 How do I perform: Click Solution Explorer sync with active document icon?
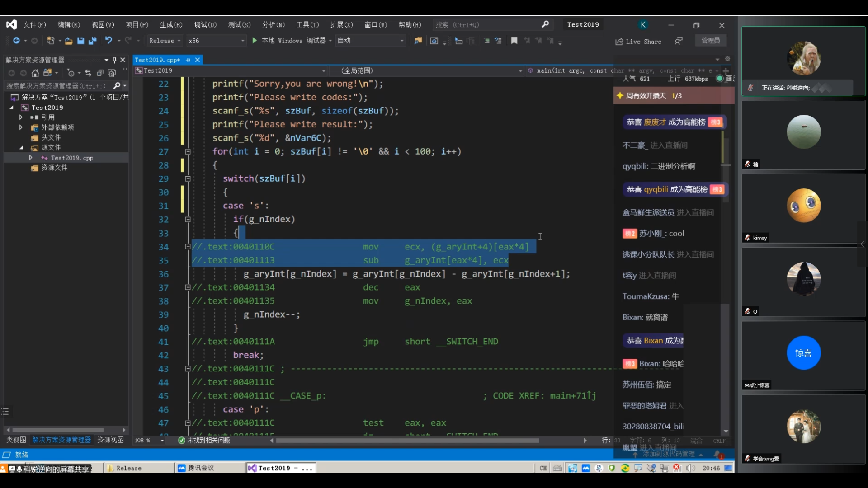coord(88,73)
